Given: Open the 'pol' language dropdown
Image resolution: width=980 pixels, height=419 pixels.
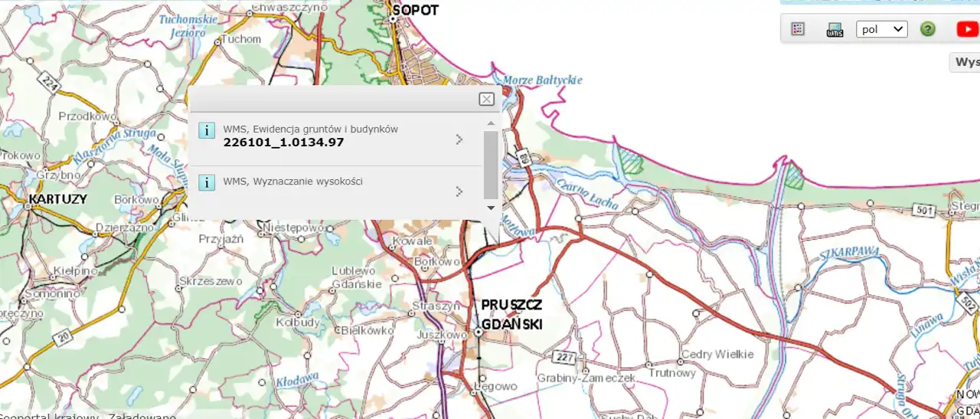Looking at the screenshot, I should (881, 29).
